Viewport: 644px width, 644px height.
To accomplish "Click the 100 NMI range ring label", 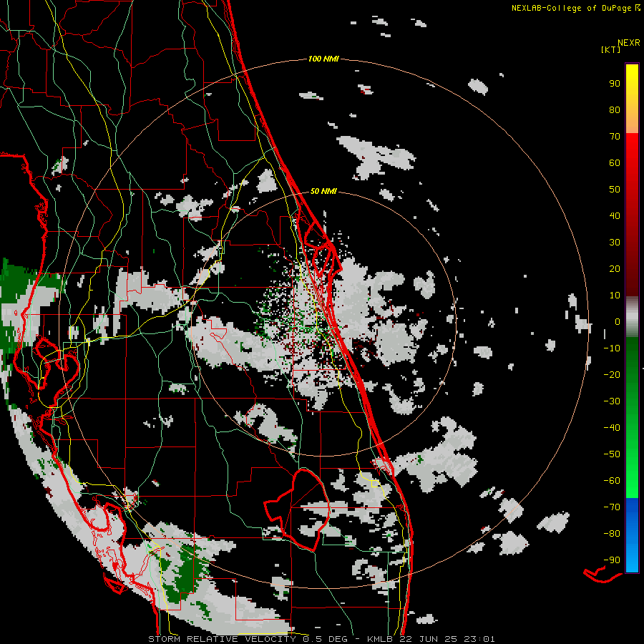I will point(323,59).
